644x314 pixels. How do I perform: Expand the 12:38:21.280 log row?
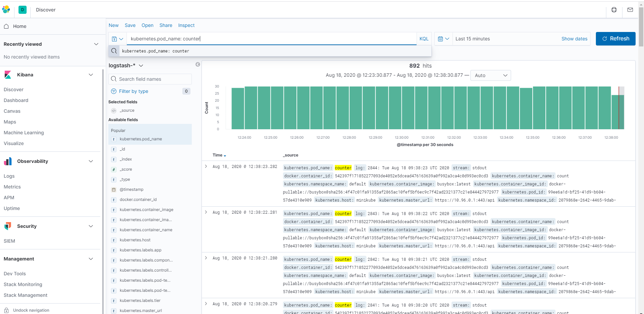(x=206, y=258)
